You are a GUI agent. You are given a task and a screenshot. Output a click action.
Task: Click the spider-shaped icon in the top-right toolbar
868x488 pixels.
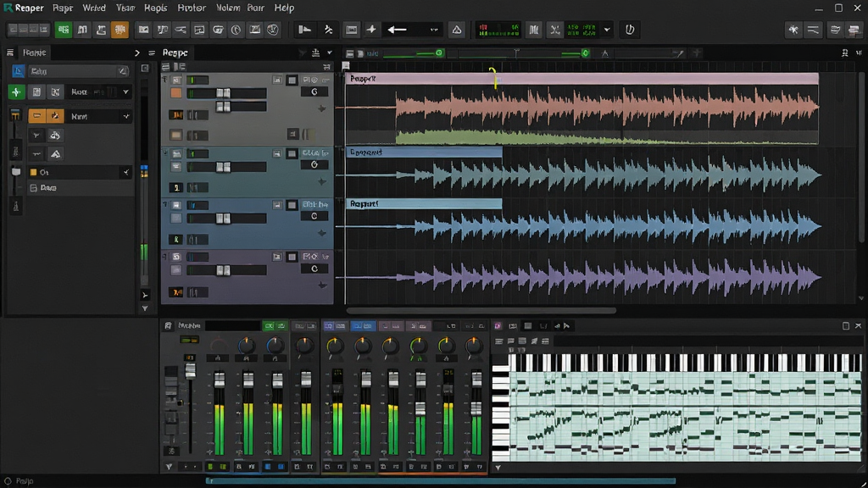click(x=793, y=30)
